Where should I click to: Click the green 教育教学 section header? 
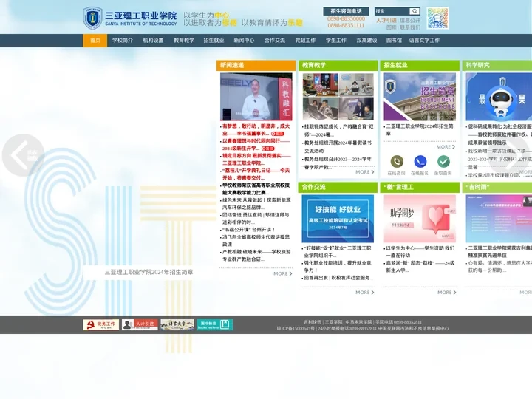[x=338, y=65]
